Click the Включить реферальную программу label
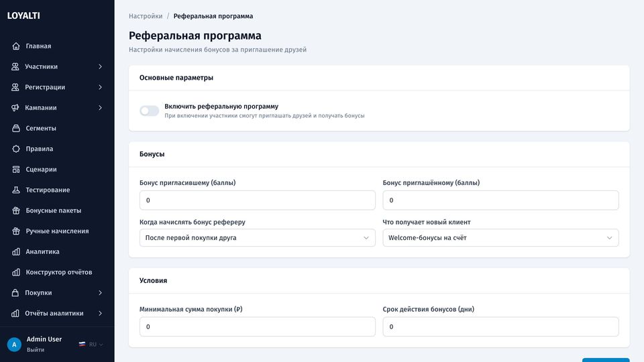Viewport: 644px width, 362px height. pos(221,107)
